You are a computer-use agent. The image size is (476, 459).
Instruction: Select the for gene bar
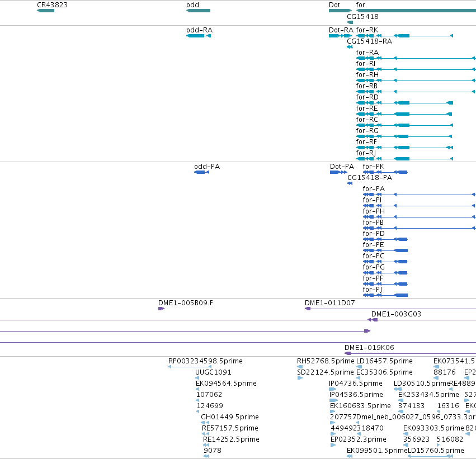416,11
